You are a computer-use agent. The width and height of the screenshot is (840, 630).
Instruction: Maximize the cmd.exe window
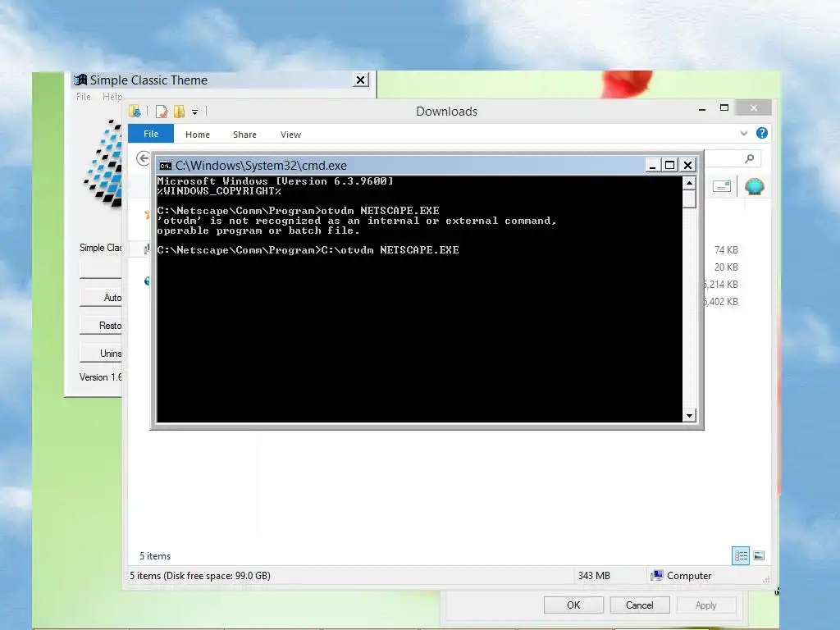click(x=669, y=165)
